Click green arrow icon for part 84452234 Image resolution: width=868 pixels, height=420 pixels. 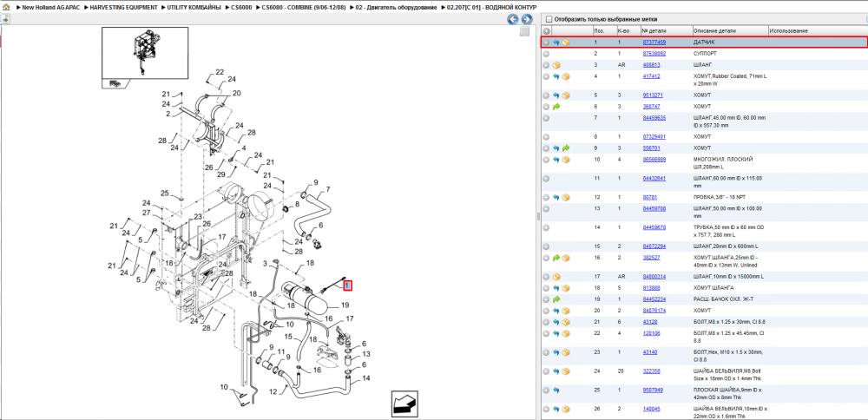(556, 299)
